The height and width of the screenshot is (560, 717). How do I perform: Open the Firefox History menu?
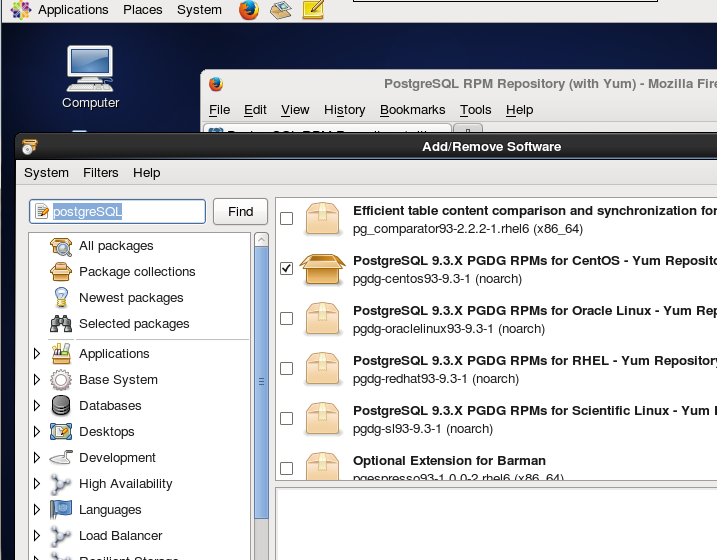tap(344, 110)
